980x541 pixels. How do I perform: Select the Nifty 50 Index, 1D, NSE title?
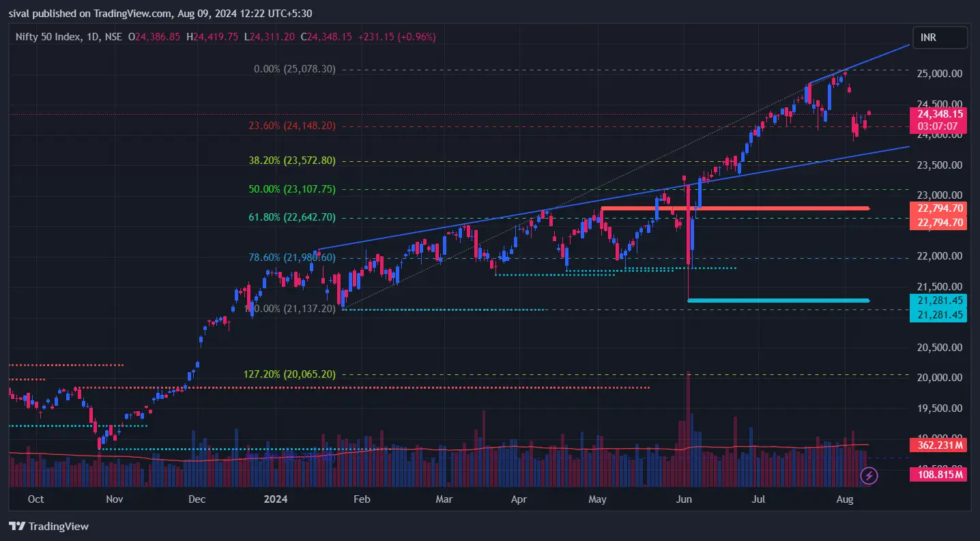(x=69, y=37)
